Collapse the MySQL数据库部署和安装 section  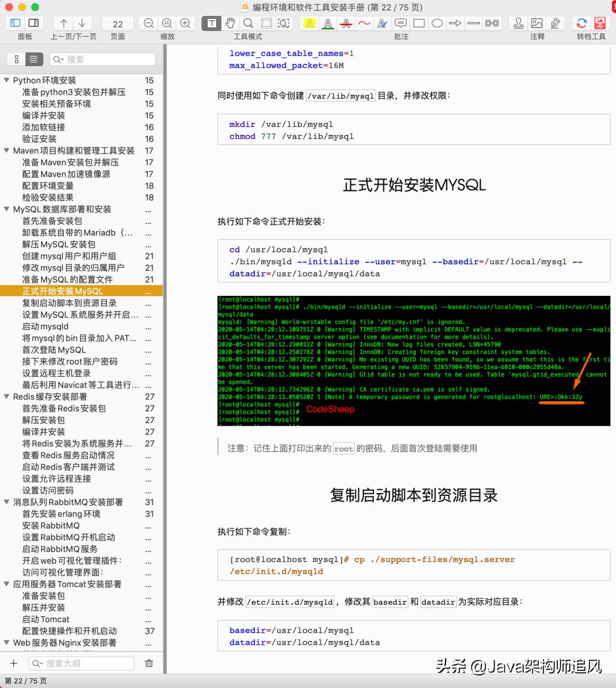pos(6,209)
